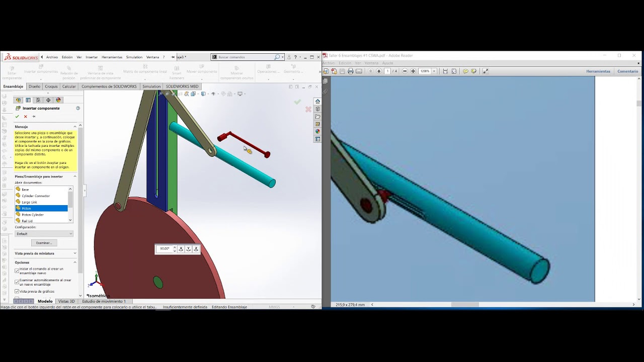Viewport: 644px width, 362px height.
Task: Select Large Link in documents list
Action: tap(42, 202)
